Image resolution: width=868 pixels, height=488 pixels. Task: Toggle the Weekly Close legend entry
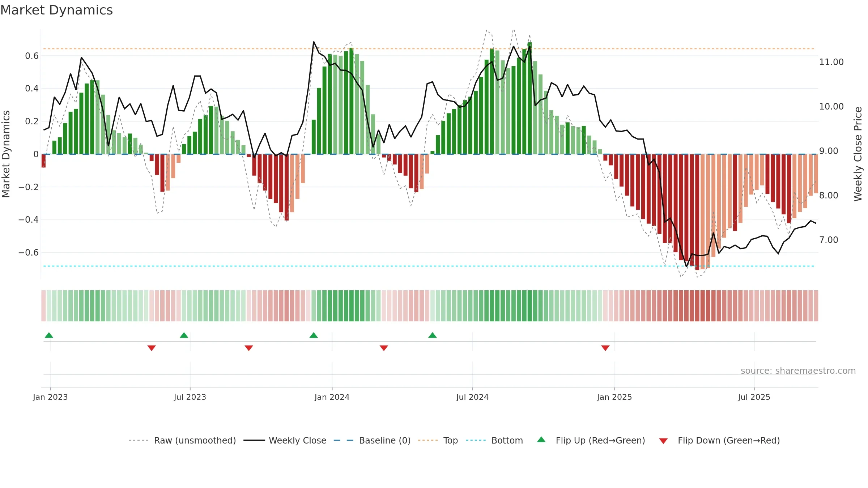tap(285, 440)
